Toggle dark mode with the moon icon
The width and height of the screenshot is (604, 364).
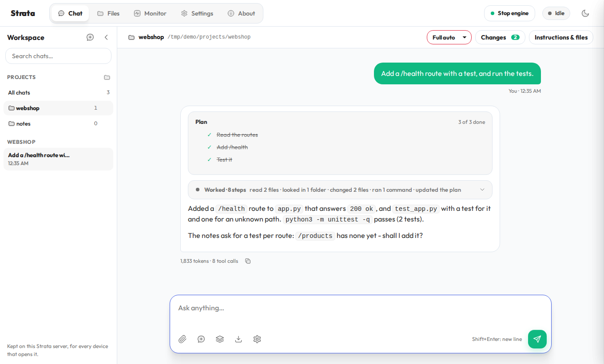(x=585, y=13)
